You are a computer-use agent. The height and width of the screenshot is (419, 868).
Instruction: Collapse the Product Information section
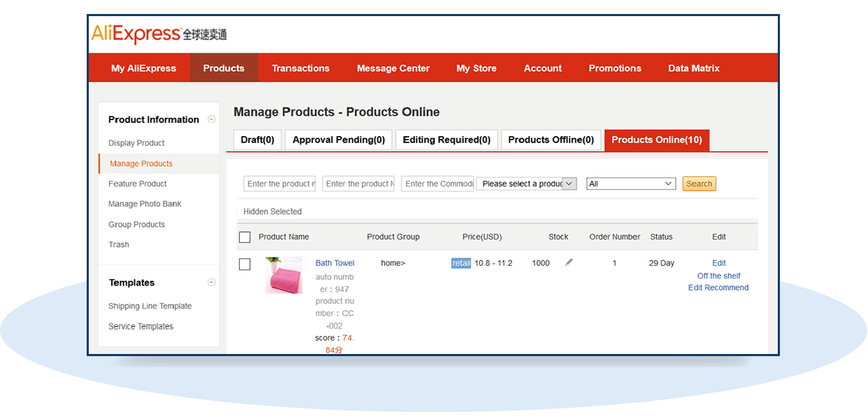(212, 119)
